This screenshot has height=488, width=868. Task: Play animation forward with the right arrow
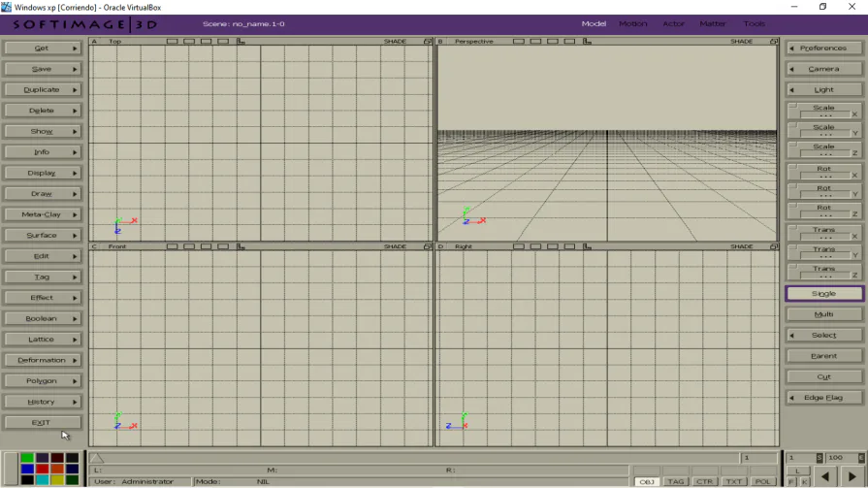click(852, 476)
